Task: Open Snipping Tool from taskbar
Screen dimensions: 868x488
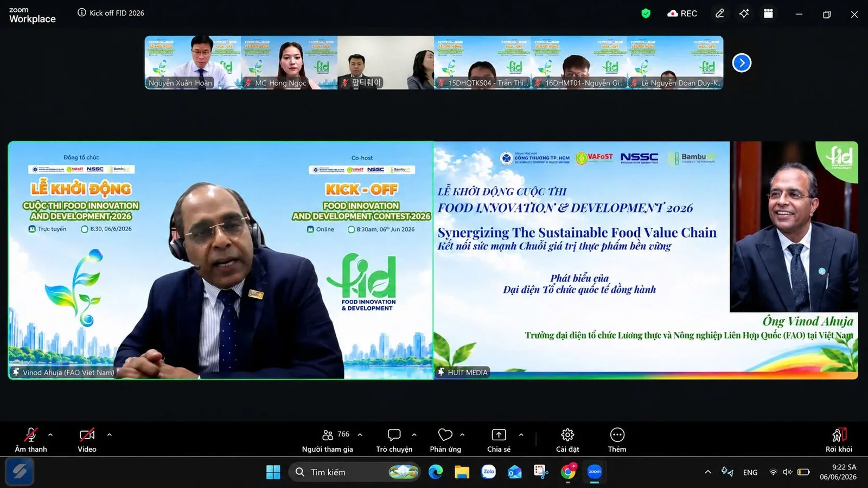Action: pyautogui.click(x=541, y=472)
